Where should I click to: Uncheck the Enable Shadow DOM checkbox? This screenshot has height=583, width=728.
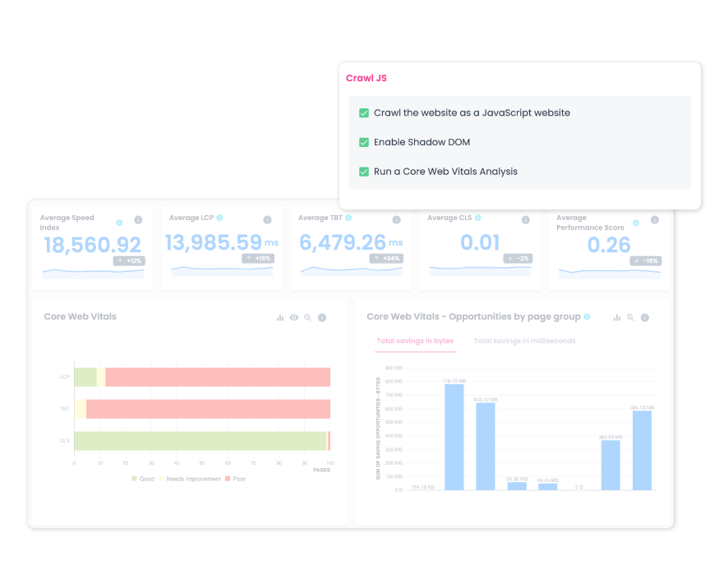click(364, 142)
